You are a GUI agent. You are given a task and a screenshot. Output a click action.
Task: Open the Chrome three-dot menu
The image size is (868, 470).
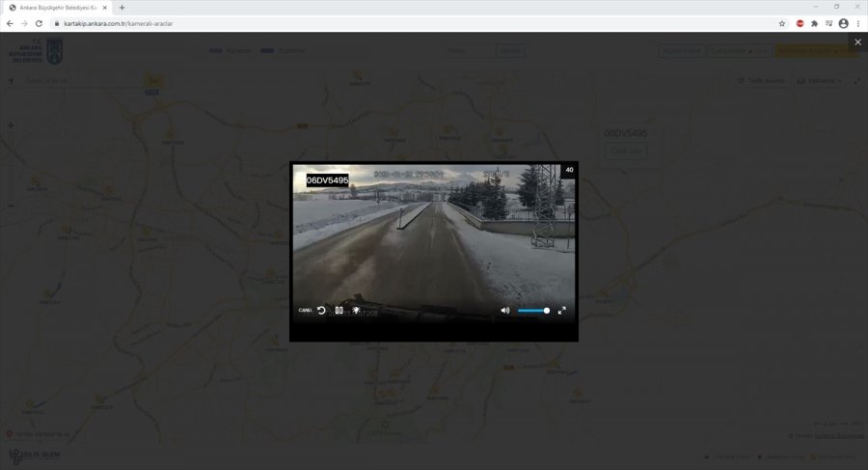(x=857, y=23)
